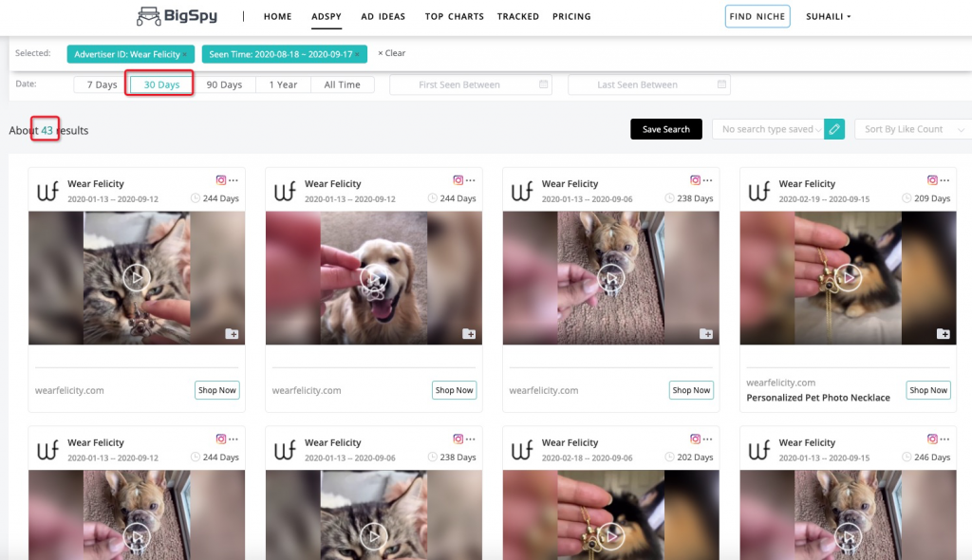Screen dimensions: 972x560
Task: Click Instagram icon on 246 Days ad
Action: click(932, 439)
